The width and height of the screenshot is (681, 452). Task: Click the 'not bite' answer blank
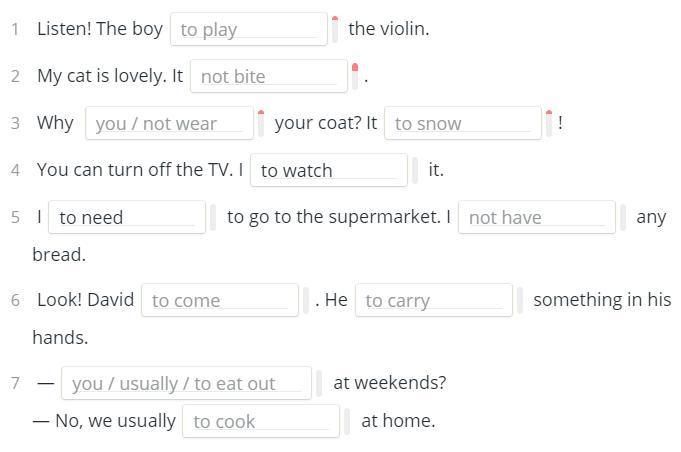(x=268, y=76)
